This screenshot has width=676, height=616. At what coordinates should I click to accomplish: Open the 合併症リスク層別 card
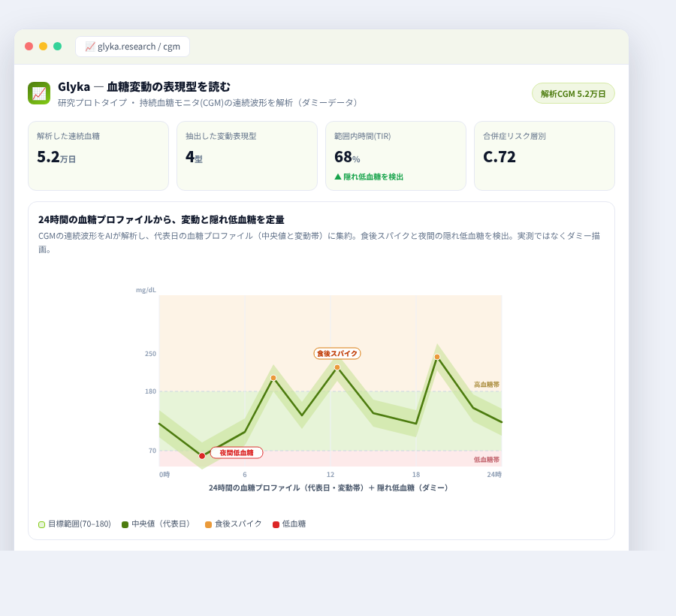pos(545,156)
